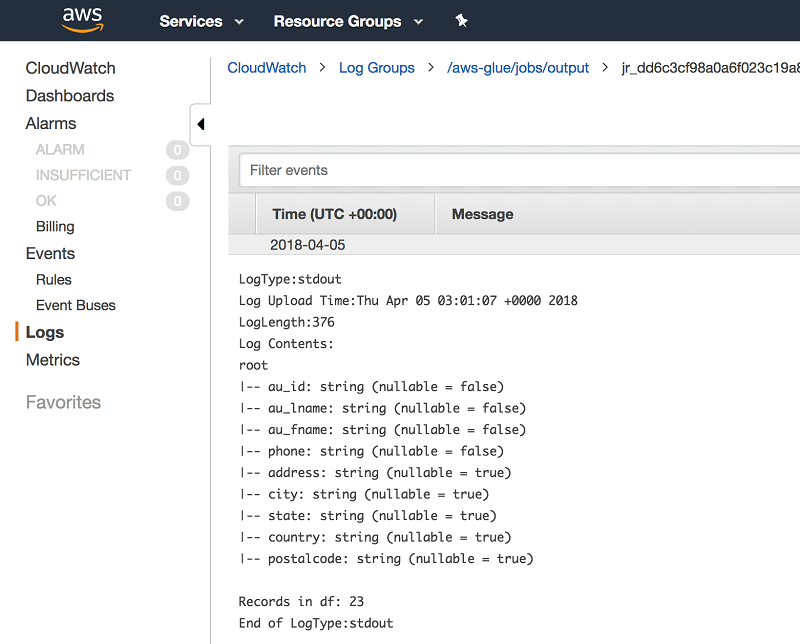Open Events in the sidebar
Screen dimensions: 800x644
coord(50,254)
